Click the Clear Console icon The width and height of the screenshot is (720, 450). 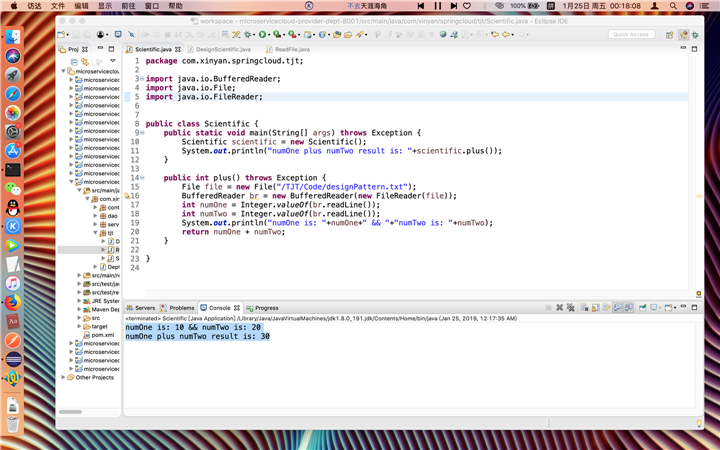(585, 308)
